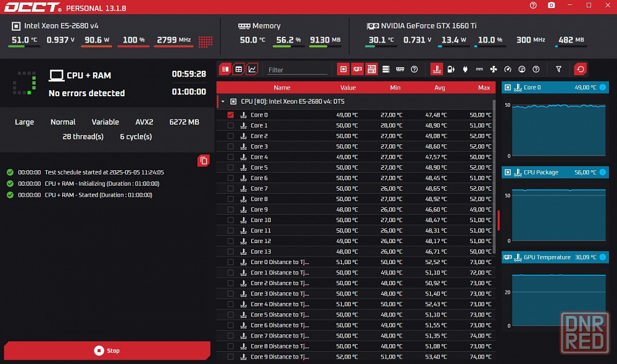Screen dimensions: 617x364
Task: Toggle the power plug sensor type filter
Action: (x=465, y=69)
